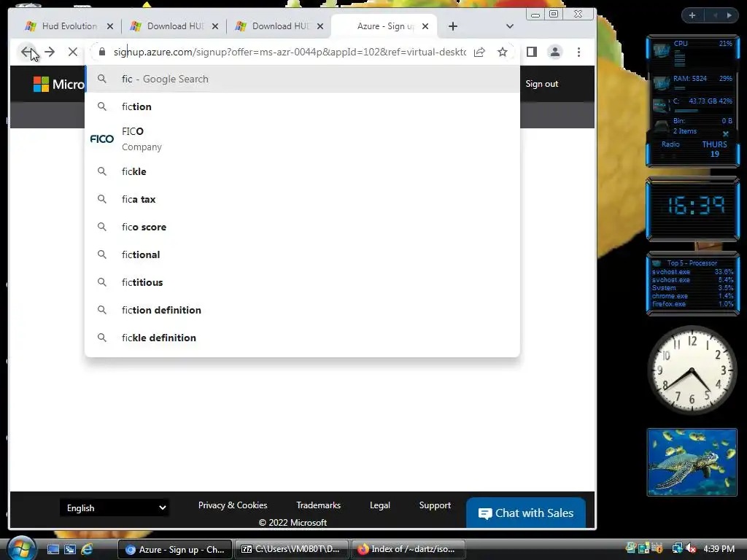This screenshot has height=560, width=747.
Task: Launch Internet Explorer from quick launch
Action: click(x=87, y=549)
